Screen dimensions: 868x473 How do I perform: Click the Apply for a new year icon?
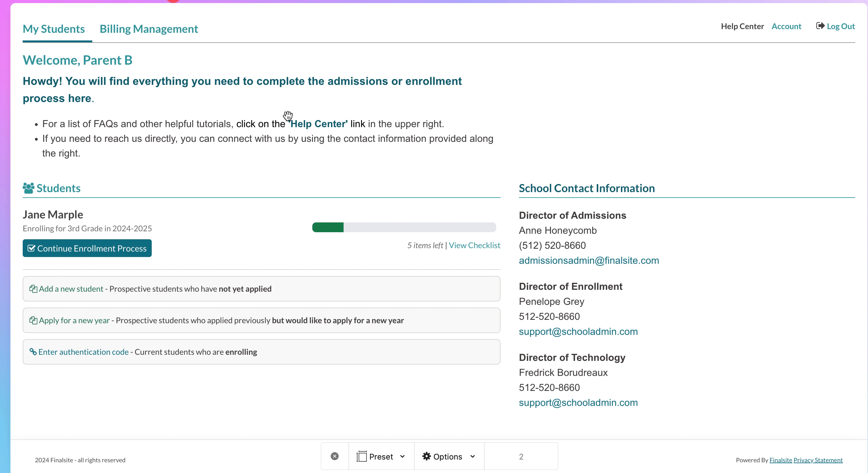coord(33,320)
